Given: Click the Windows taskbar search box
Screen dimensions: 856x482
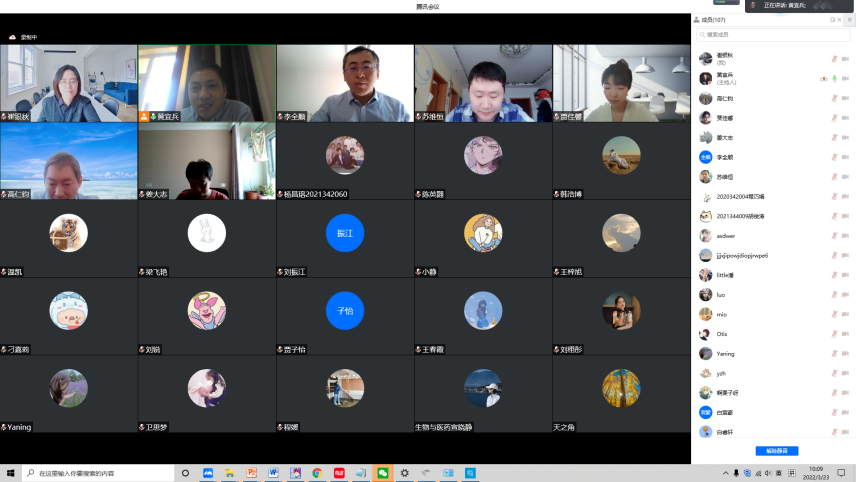Looking at the screenshot, I should (x=95, y=473).
